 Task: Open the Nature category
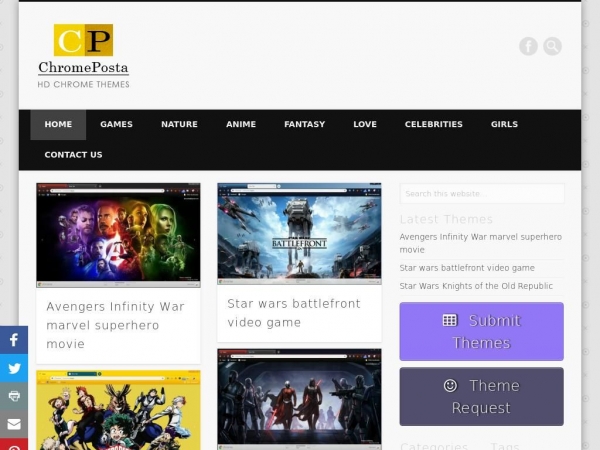pyautogui.click(x=179, y=124)
